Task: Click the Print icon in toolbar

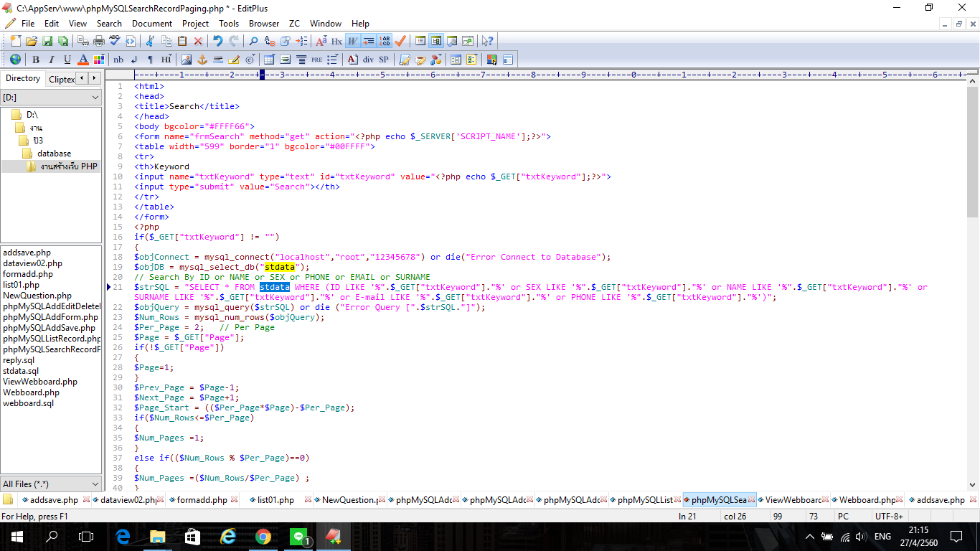Action: click(x=99, y=41)
